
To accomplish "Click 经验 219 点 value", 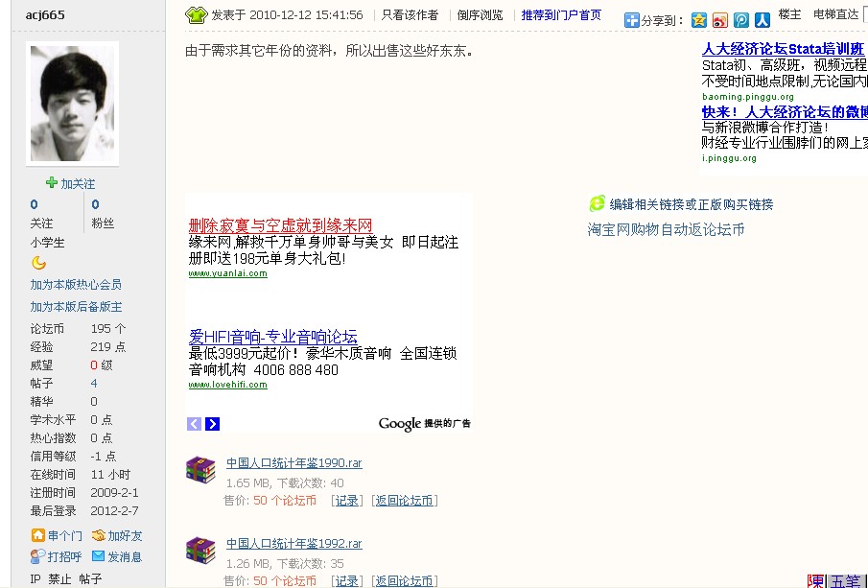I will point(108,347).
